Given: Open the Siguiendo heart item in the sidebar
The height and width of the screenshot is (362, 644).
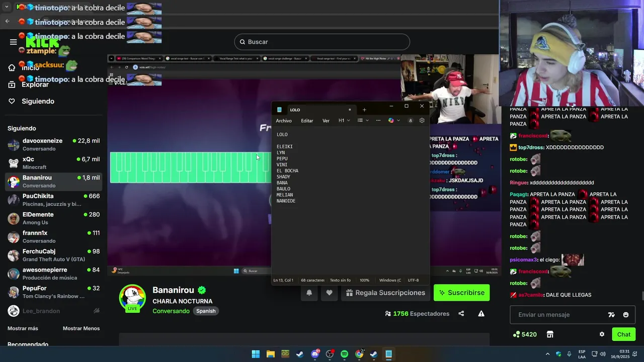Looking at the screenshot, I should [x=31, y=101].
